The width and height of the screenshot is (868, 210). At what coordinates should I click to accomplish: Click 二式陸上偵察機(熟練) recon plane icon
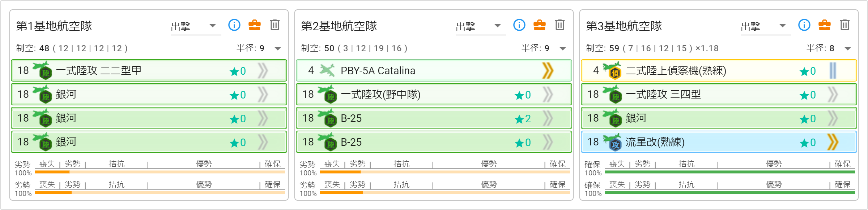[x=612, y=71]
